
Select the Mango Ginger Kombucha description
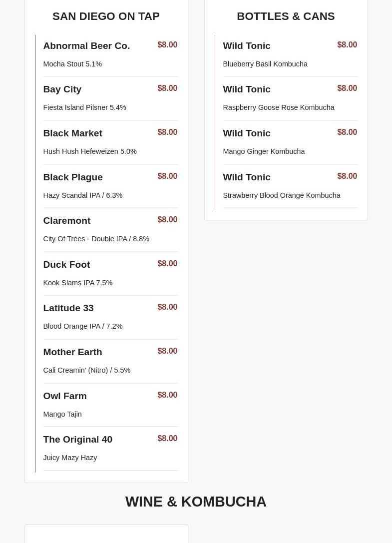(264, 151)
